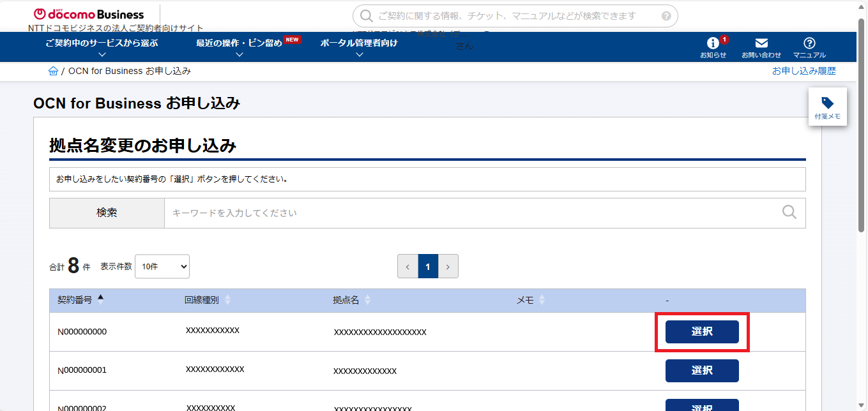Open the お申し込み履歴 link
Screen dimensions: 868x411
tap(803, 71)
